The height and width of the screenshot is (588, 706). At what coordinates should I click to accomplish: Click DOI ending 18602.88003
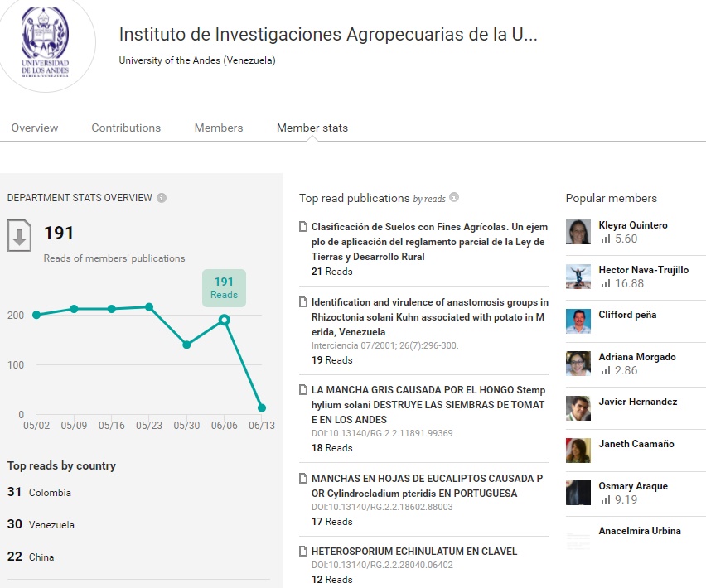[x=382, y=507]
